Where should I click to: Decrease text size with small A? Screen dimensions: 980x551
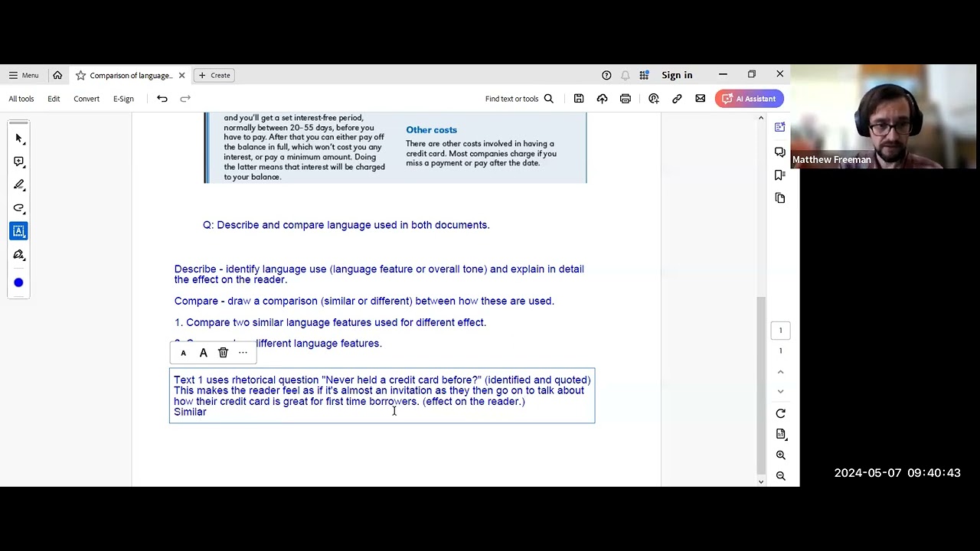tap(183, 353)
